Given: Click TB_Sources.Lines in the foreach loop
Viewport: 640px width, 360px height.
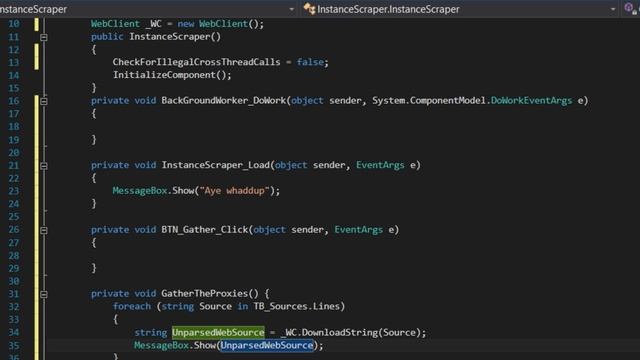Looking at the screenshot, I should coord(296,306).
